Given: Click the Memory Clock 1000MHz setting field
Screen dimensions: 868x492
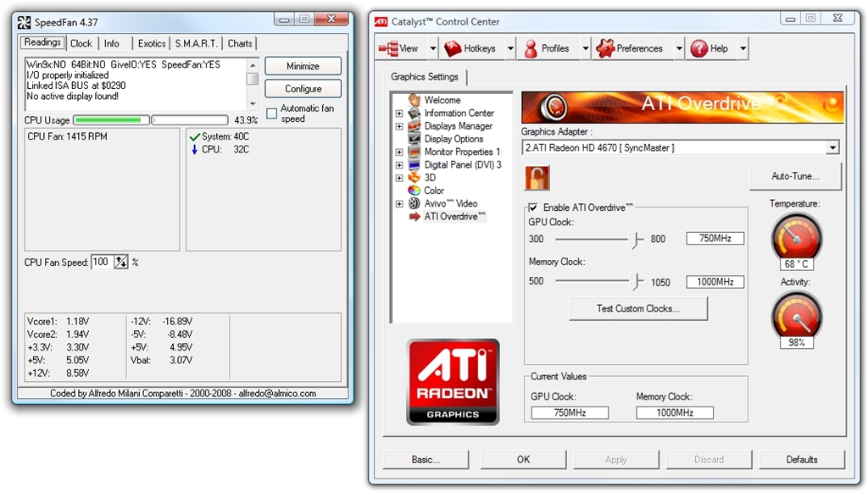Looking at the screenshot, I should (x=715, y=282).
